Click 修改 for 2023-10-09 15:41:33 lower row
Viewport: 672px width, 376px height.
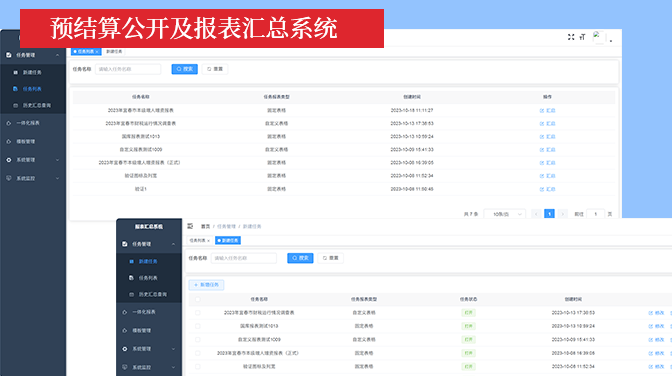(656, 340)
